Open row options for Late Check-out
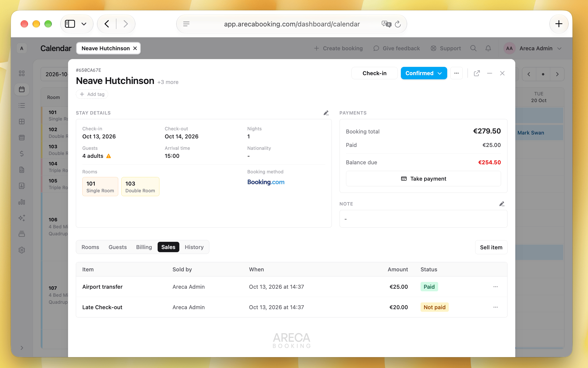Screen dimensions: 588x368 tap(495, 307)
